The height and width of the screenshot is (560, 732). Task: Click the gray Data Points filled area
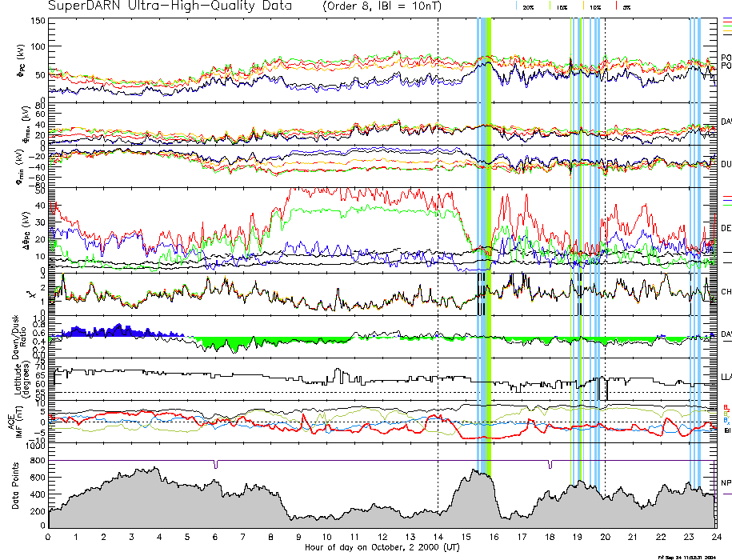pyautogui.click(x=160, y=504)
